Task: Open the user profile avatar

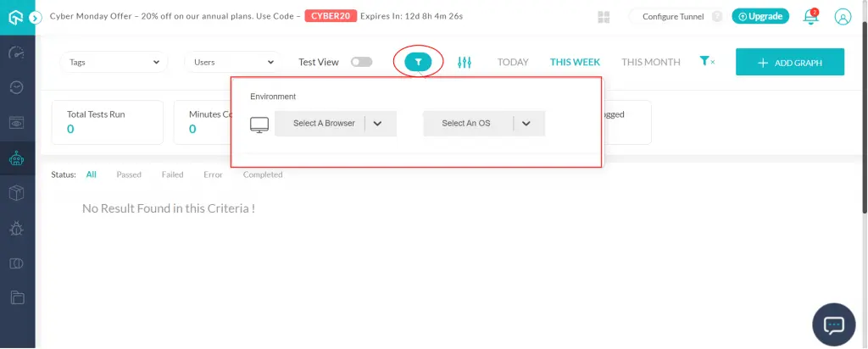Action: pyautogui.click(x=843, y=16)
